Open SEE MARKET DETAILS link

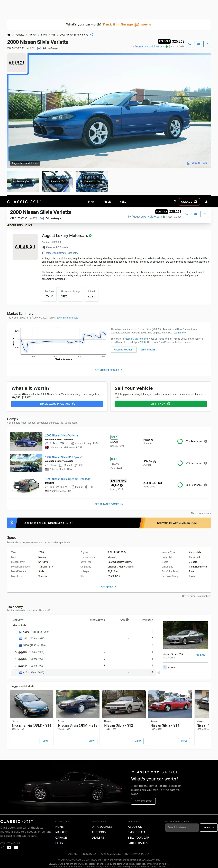coord(109,370)
